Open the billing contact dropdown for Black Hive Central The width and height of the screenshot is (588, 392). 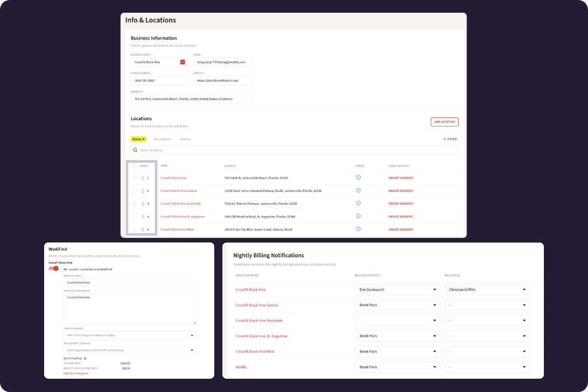pos(397,305)
